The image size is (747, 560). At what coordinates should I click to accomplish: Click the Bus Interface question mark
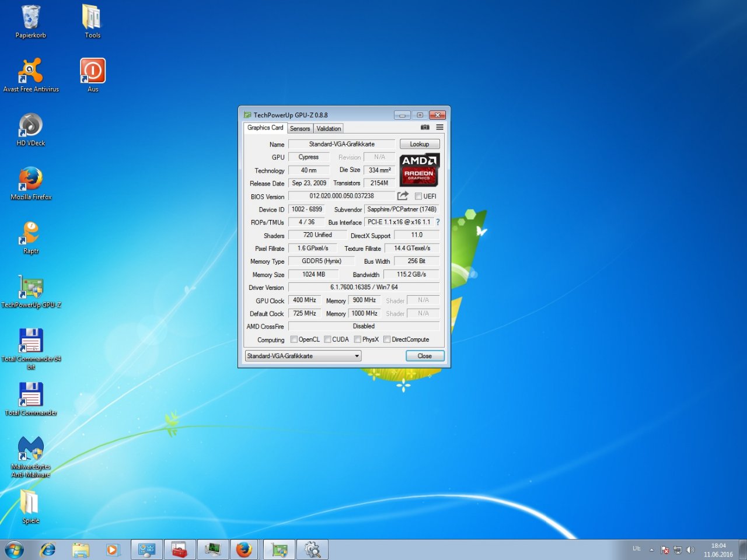click(438, 222)
